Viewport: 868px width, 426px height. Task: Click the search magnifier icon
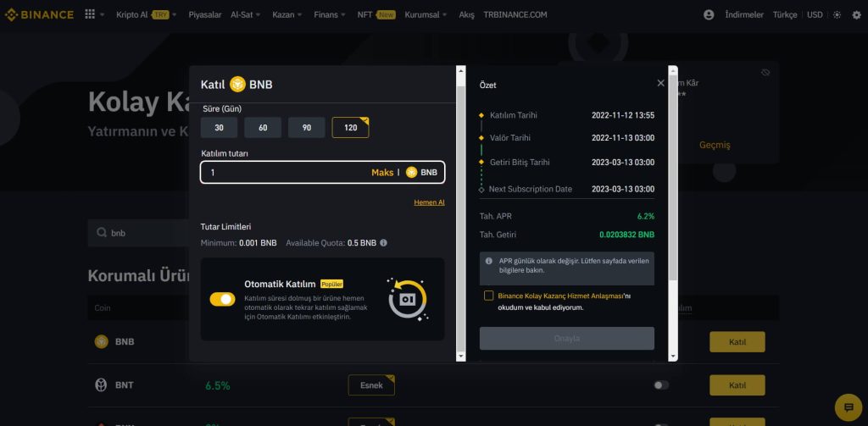[x=102, y=232]
